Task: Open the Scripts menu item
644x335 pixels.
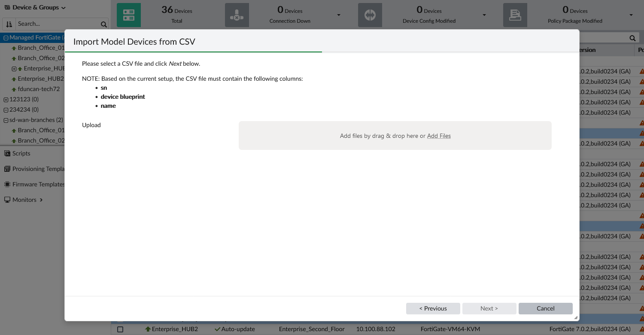Action: point(21,153)
